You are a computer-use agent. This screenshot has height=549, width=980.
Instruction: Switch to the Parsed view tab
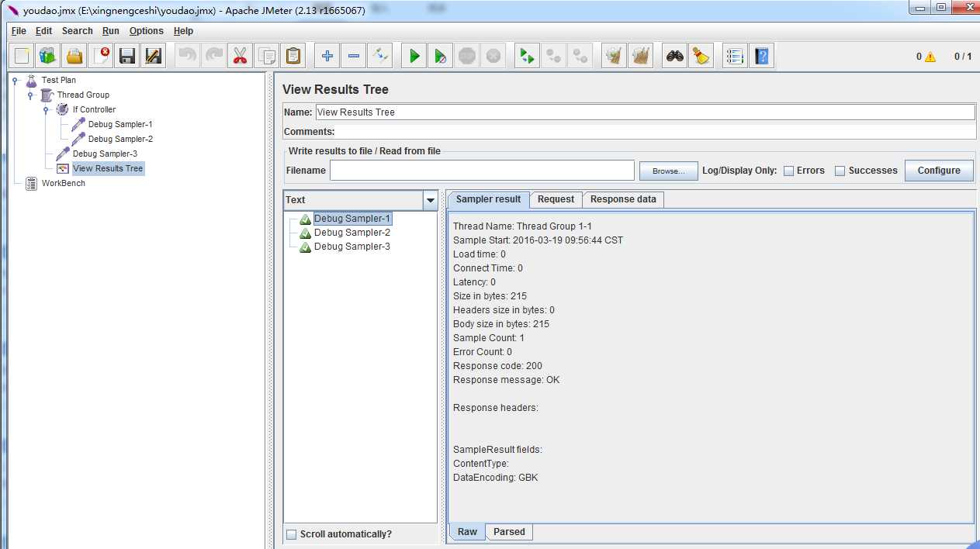click(x=509, y=532)
